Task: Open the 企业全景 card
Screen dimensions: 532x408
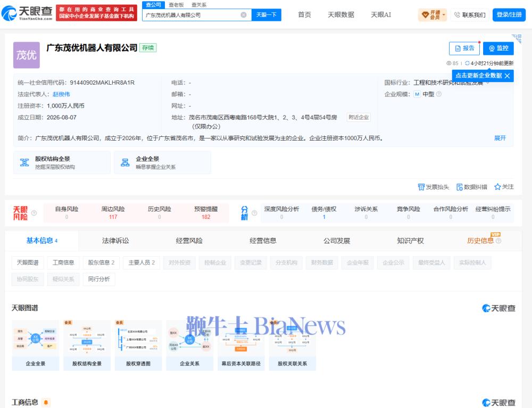Action: pos(162,162)
